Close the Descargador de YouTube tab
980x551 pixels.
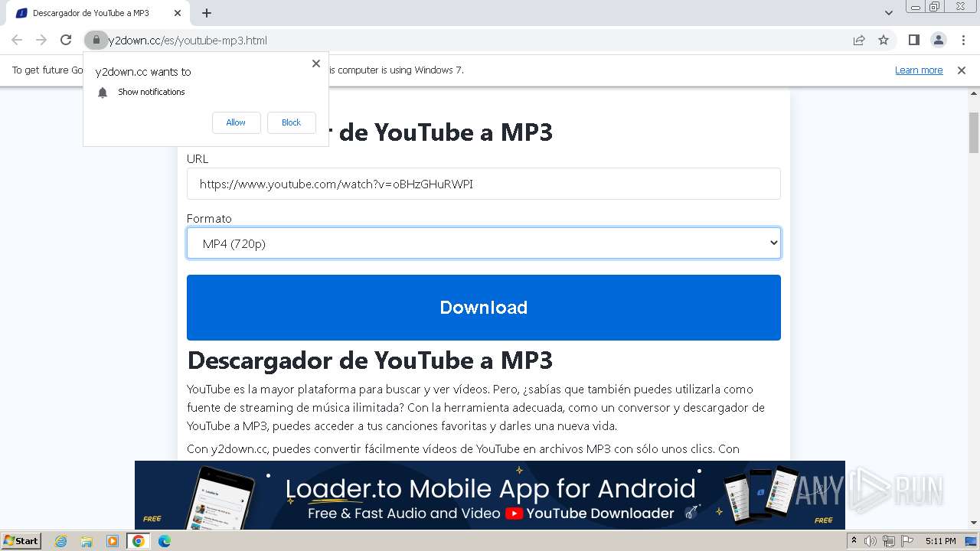coord(178,13)
